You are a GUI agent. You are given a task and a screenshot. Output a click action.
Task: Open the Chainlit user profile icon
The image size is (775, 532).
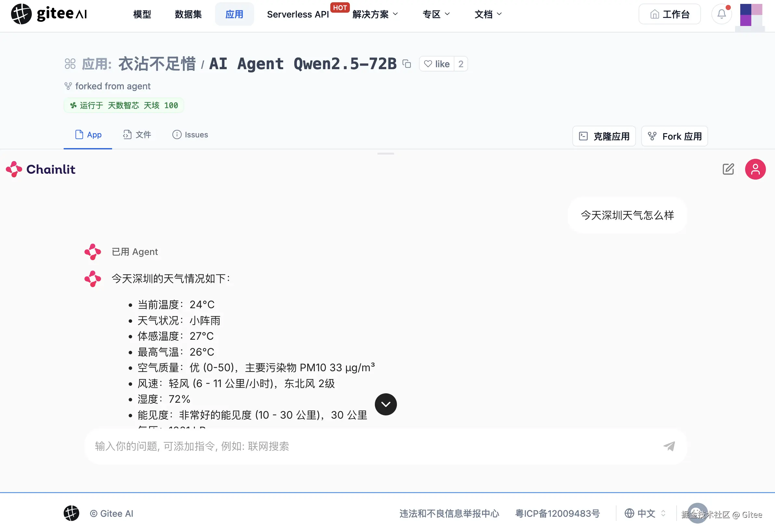coord(755,169)
